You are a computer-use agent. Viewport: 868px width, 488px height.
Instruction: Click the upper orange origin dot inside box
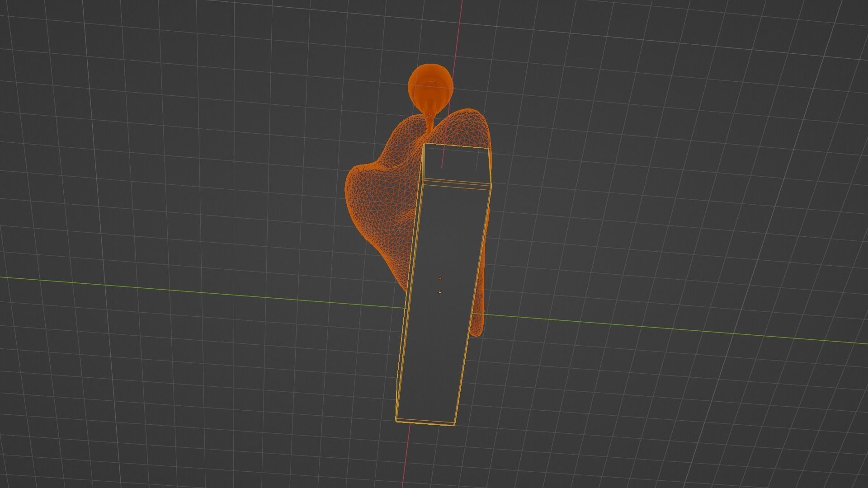coord(440,279)
